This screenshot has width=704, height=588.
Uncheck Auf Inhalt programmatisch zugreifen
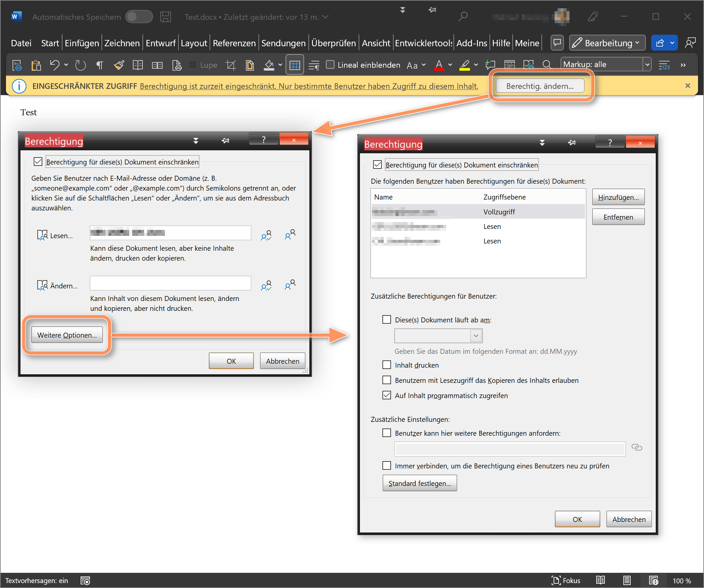tap(386, 395)
